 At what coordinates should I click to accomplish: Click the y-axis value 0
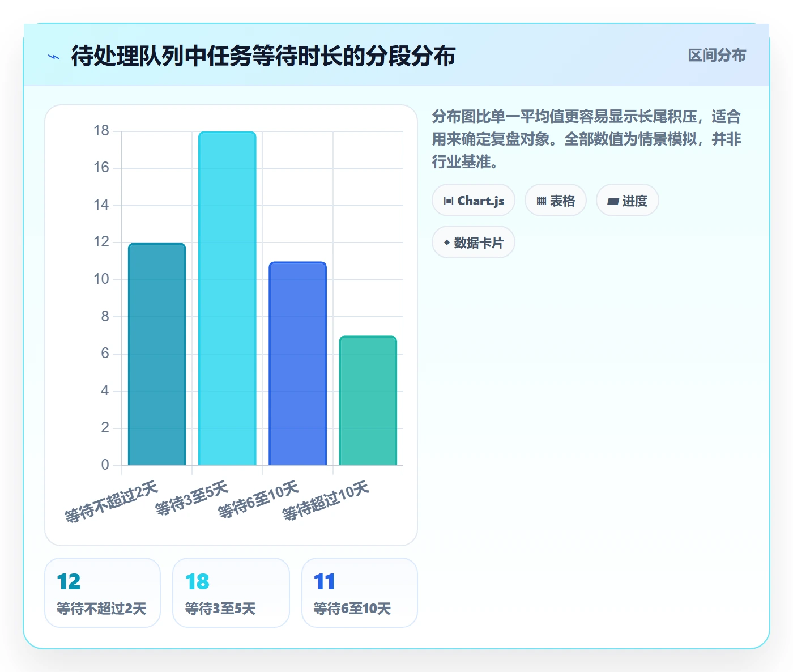tap(105, 465)
